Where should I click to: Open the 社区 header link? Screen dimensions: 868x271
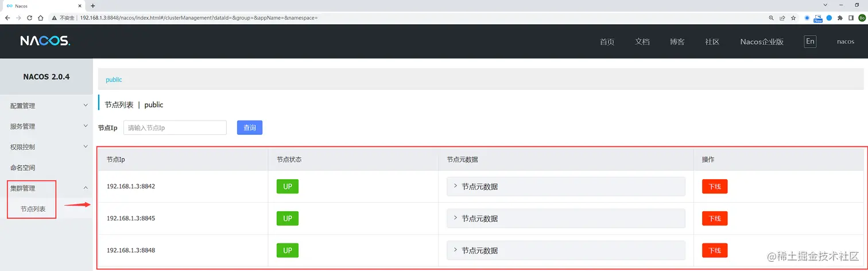pyautogui.click(x=712, y=42)
